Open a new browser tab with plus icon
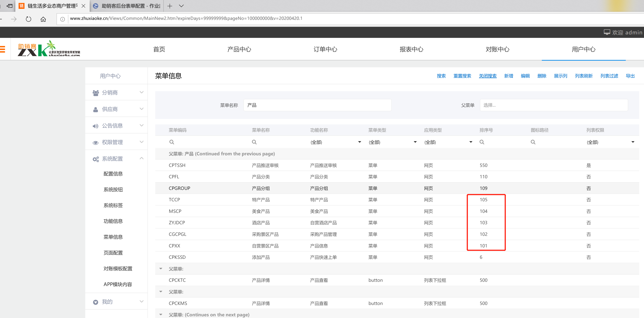Screen dimensions: 644x318 point(170,6)
